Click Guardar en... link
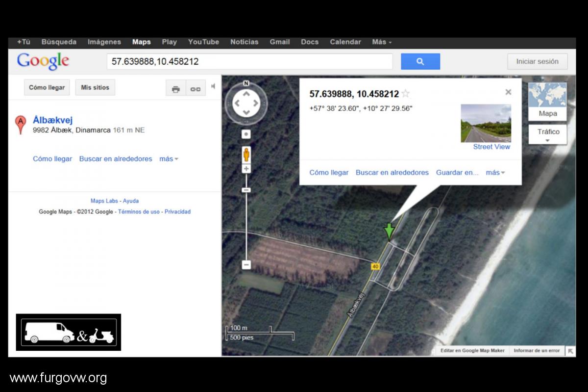 pyautogui.click(x=457, y=173)
